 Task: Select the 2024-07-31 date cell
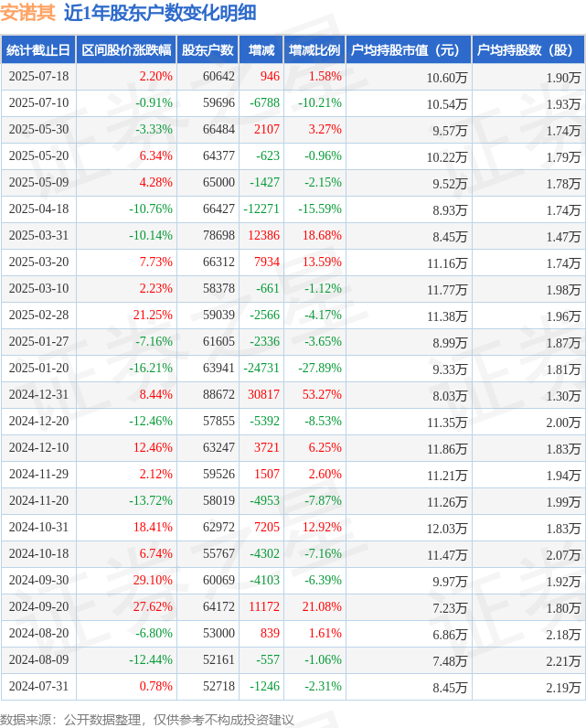[38, 686]
